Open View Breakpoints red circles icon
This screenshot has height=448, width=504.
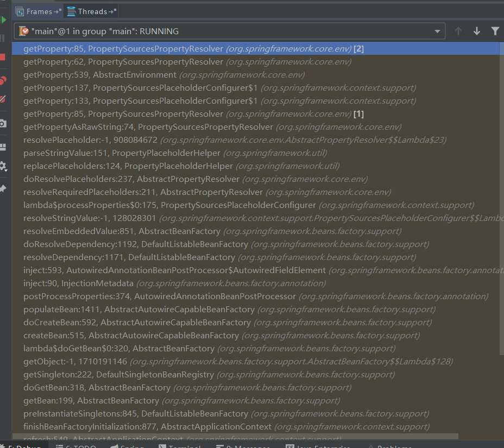point(3,80)
